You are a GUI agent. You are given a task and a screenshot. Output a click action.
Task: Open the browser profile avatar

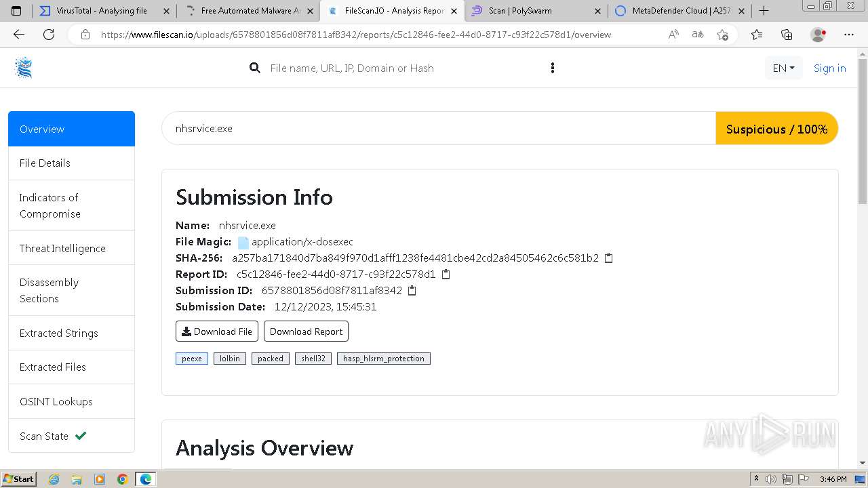click(x=818, y=35)
